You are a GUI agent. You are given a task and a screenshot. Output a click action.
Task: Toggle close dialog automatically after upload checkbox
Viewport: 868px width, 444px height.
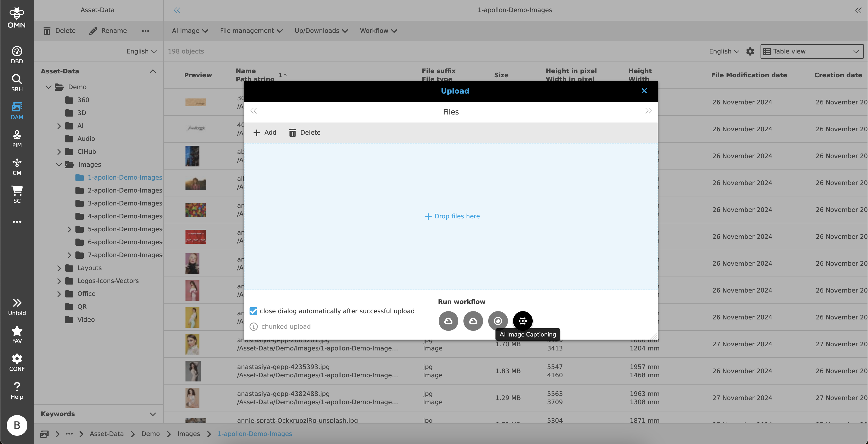tap(253, 311)
